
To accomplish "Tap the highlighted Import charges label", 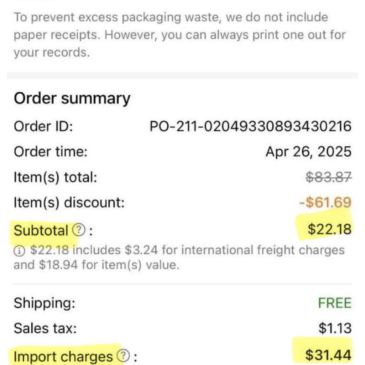I will point(63,356).
